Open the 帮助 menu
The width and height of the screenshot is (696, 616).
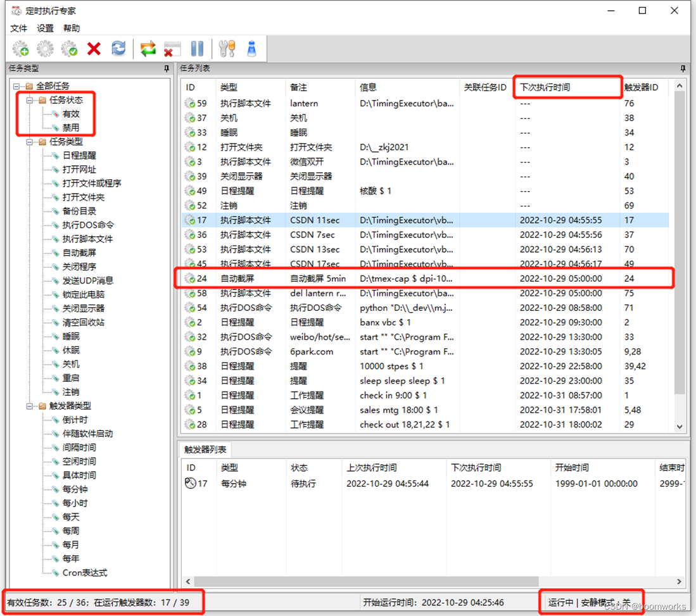[x=72, y=28]
